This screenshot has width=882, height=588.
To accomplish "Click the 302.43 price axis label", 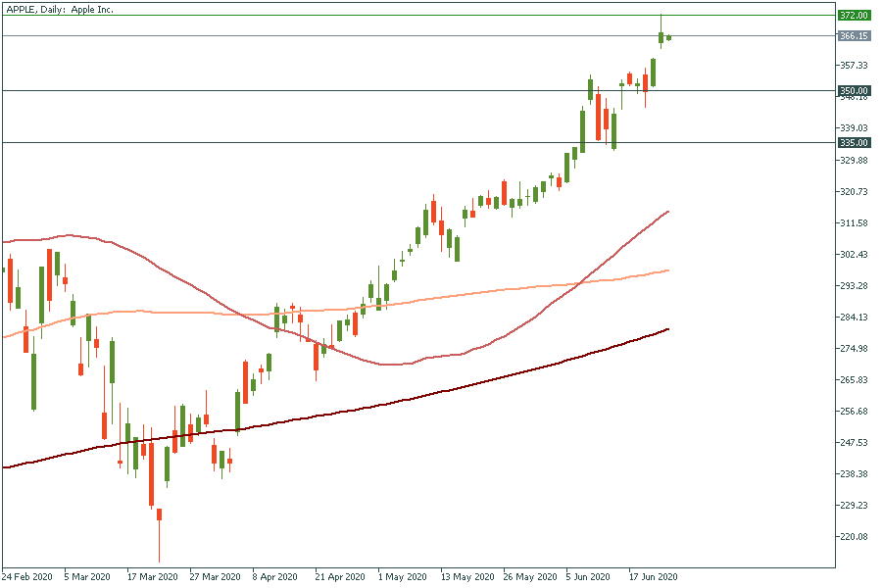I will pyautogui.click(x=854, y=255).
